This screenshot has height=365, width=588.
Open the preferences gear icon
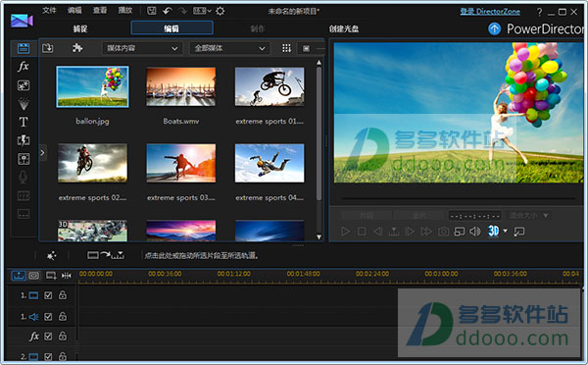(x=220, y=11)
